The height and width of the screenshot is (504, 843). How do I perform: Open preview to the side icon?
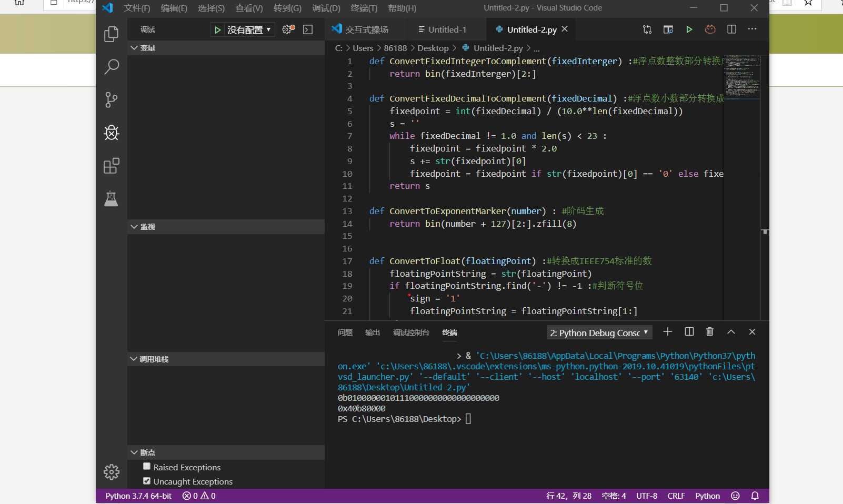(668, 29)
